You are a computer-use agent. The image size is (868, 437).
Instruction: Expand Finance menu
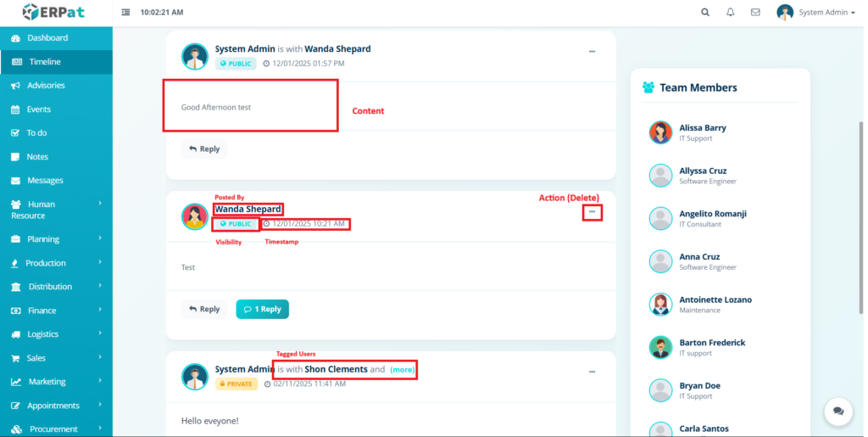click(56, 311)
